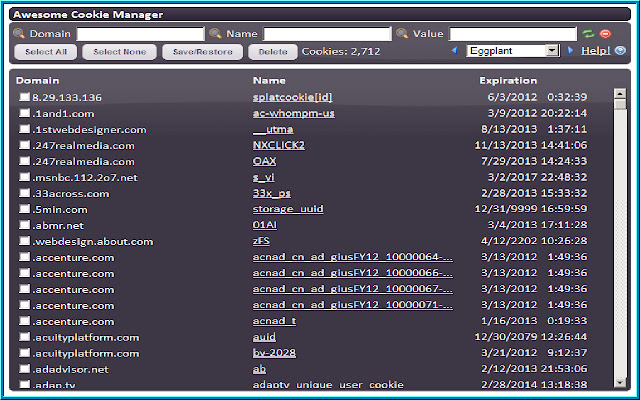Click the Select None button
Image resolution: width=640 pixels, height=400 pixels.
(119, 52)
